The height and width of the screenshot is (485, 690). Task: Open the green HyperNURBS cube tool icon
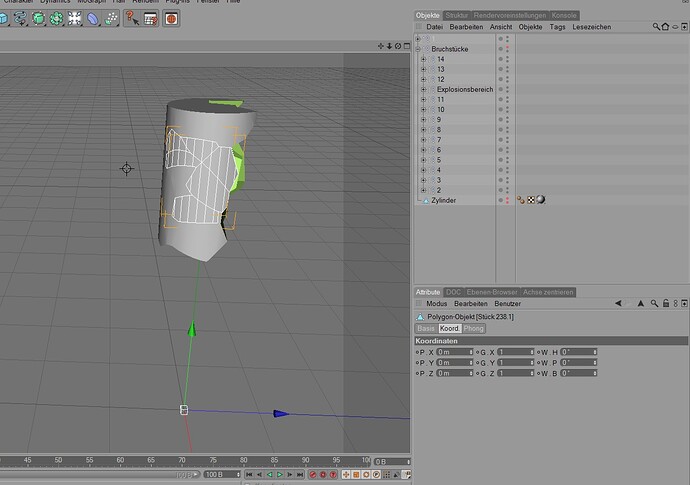[x=39, y=18]
